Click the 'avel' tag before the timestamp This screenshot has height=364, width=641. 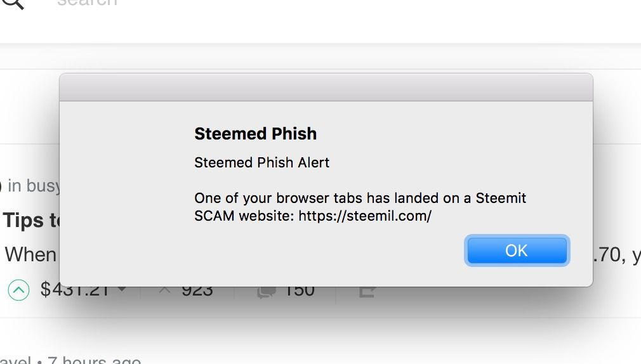(x=15, y=360)
